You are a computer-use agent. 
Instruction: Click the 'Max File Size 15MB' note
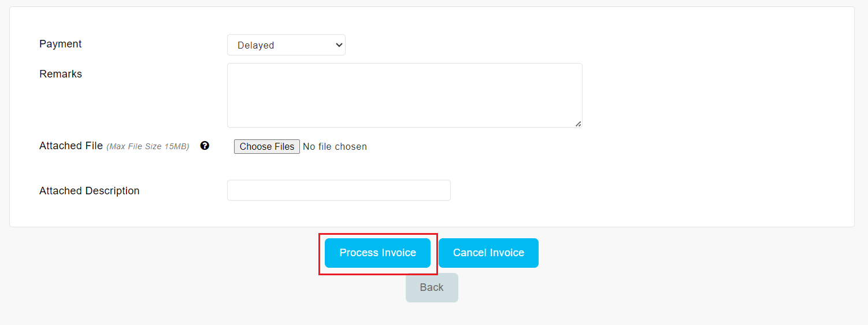[148, 146]
